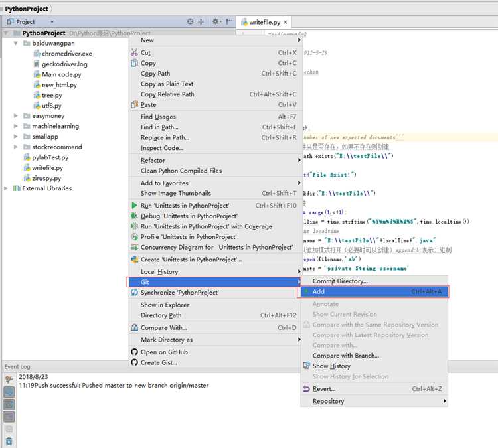Expand the machinelearning folder
The height and width of the screenshot is (448, 498).
pos(15,126)
